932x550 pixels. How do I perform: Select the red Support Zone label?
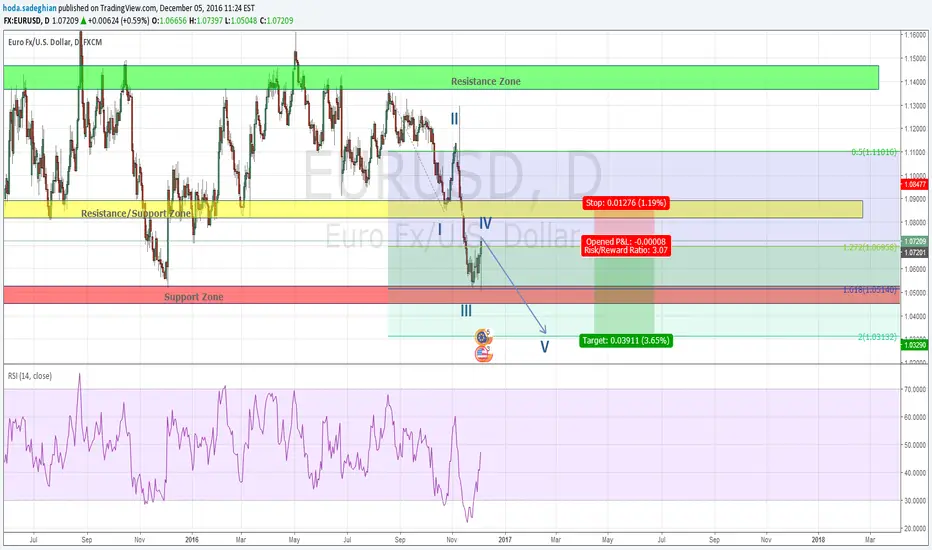click(194, 297)
